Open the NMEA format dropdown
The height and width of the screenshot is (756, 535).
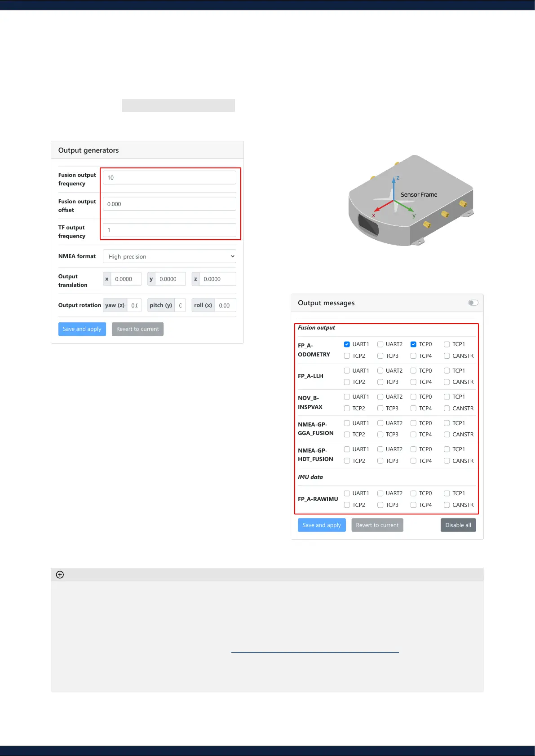click(169, 256)
